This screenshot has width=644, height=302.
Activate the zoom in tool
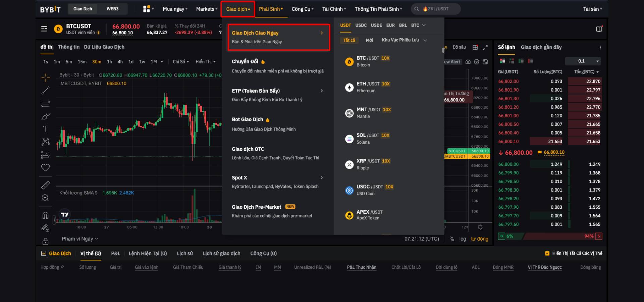pos(46,198)
